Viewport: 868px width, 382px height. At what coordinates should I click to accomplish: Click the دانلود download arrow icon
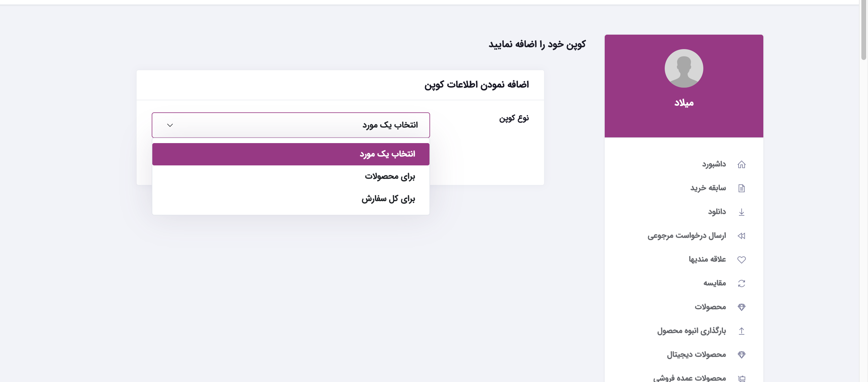coord(742,211)
